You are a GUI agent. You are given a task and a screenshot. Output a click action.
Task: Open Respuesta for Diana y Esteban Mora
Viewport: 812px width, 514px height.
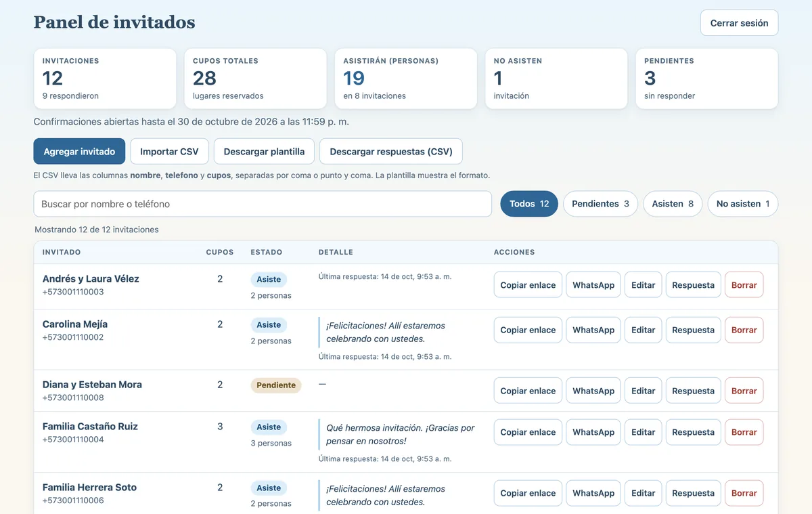pyautogui.click(x=693, y=391)
